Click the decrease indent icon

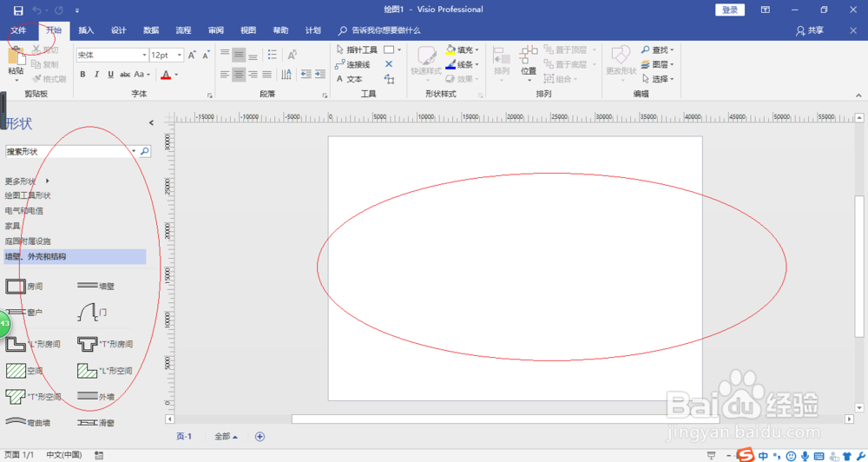pyautogui.click(x=306, y=74)
